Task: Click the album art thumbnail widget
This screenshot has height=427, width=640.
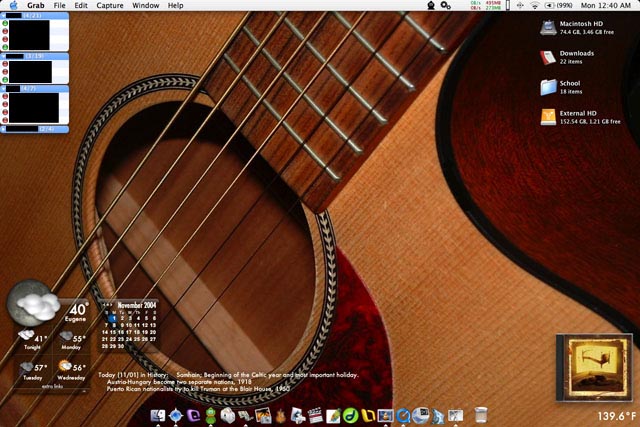Action: [594, 367]
